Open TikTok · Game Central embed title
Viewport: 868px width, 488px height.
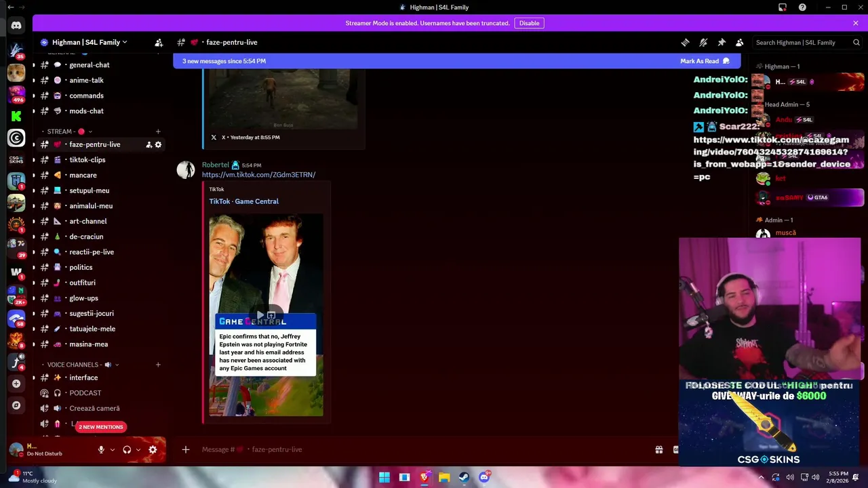coord(243,201)
